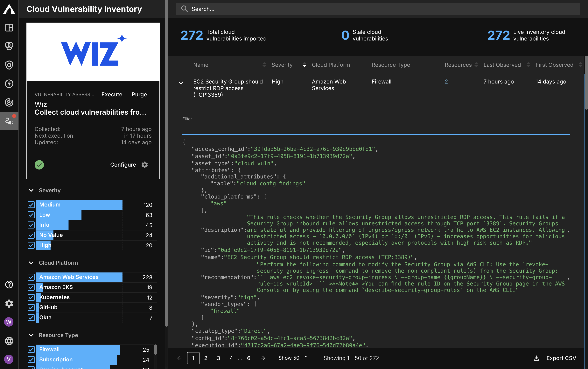Uncheck the GitHub platform filter
The image size is (588, 369).
[x=31, y=307]
